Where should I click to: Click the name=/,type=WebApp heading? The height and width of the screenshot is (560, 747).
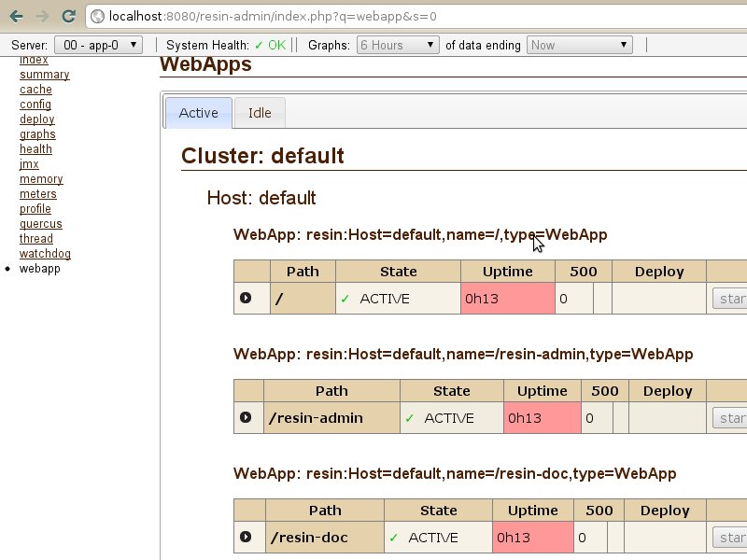pos(420,235)
